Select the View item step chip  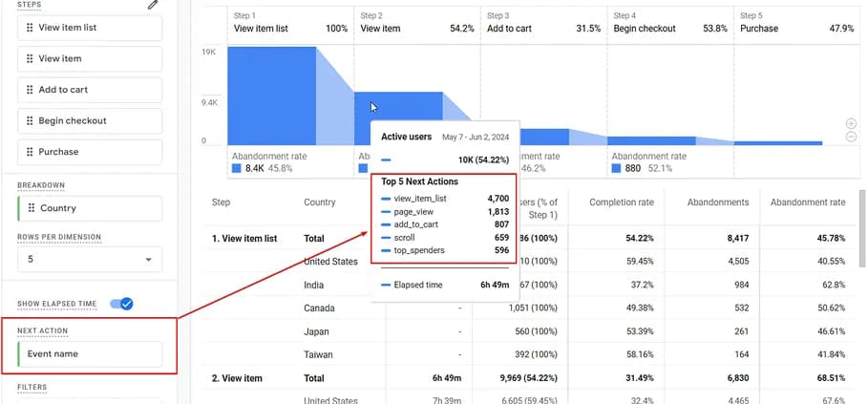pyautogui.click(x=90, y=58)
